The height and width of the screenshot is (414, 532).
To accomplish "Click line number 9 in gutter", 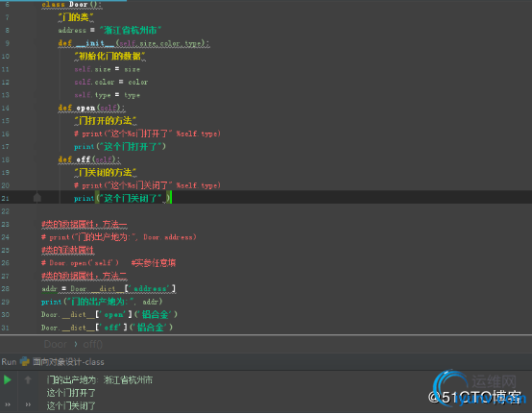I will point(7,43).
